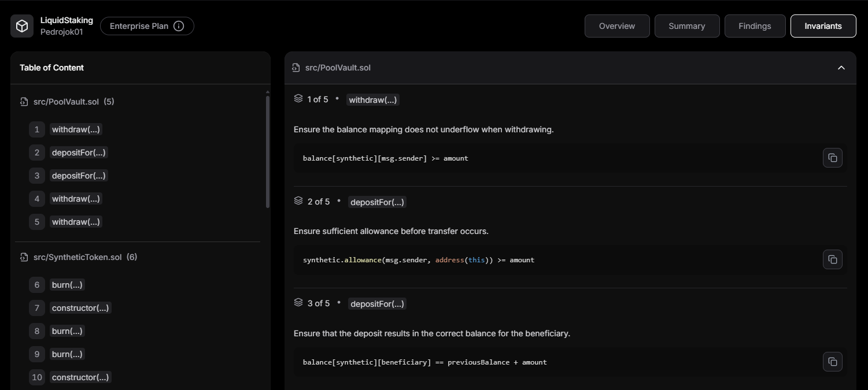Click the Table of Content heading
The height and width of the screenshot is (390, 868).
(x=51, y=68)
